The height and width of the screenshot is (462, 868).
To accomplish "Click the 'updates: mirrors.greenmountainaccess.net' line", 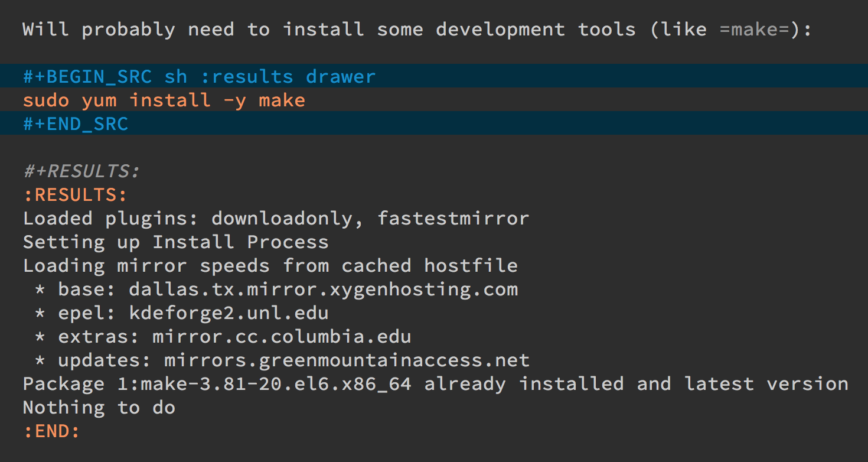I will (282, 360).
